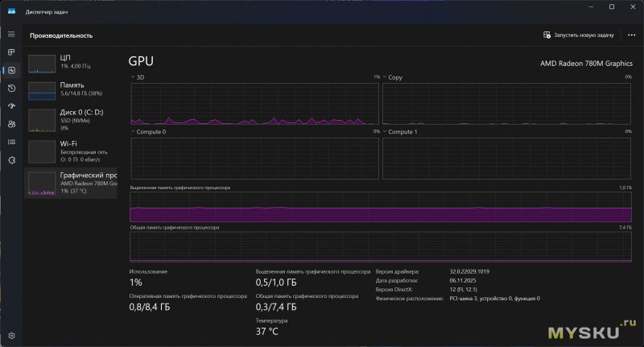Click Запустить новую задачу button

[x=579, y=35]
